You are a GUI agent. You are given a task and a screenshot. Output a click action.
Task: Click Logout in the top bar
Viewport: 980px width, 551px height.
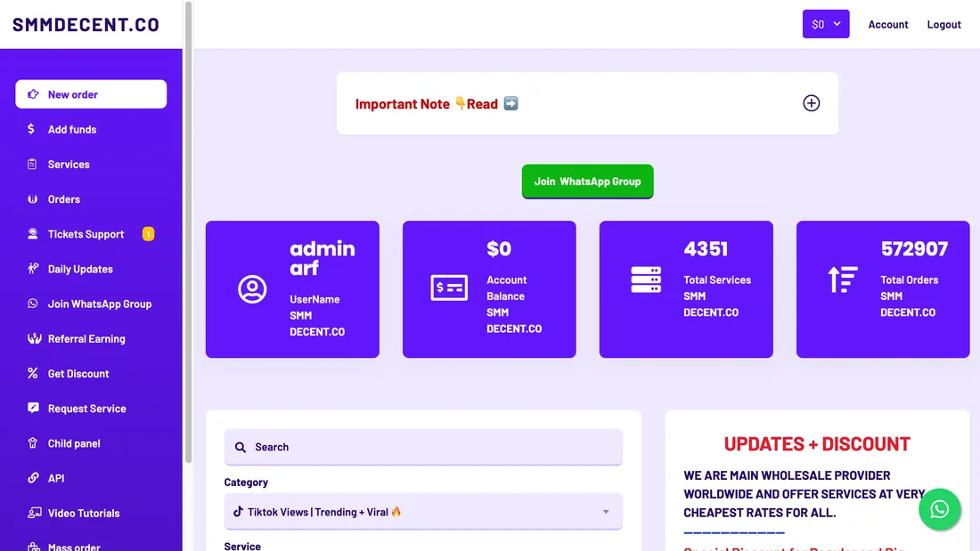[943, 24]
